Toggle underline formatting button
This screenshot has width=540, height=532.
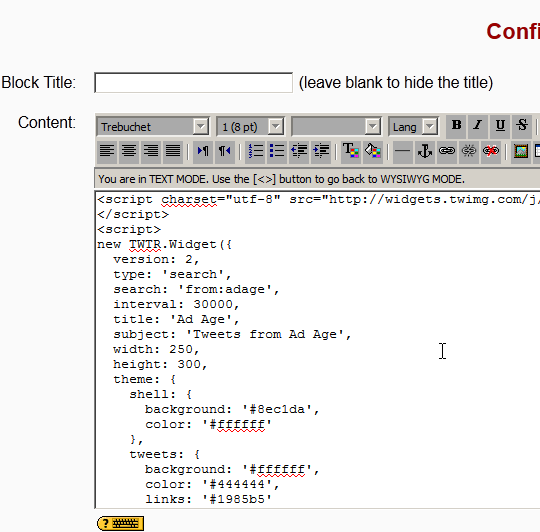[x=500, y=126]
